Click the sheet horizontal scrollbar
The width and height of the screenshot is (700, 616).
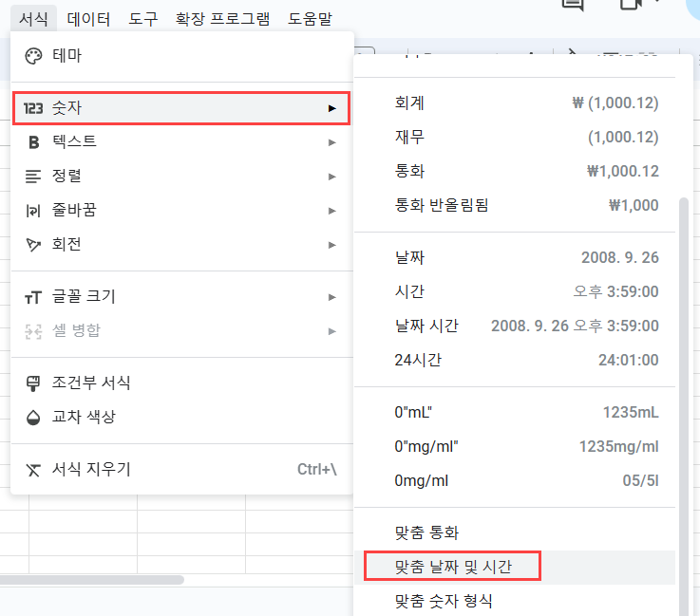[91, 580]
